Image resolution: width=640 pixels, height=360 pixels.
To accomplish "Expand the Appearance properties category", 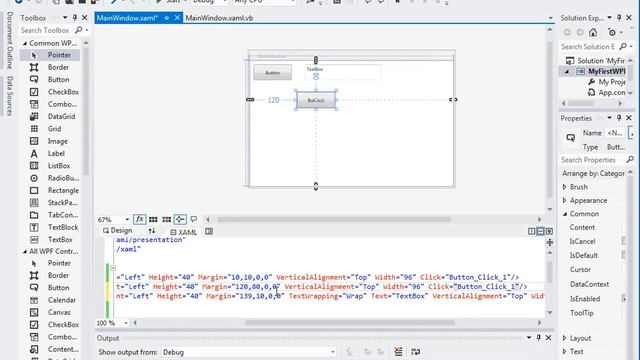I will [x=565, y=200].
